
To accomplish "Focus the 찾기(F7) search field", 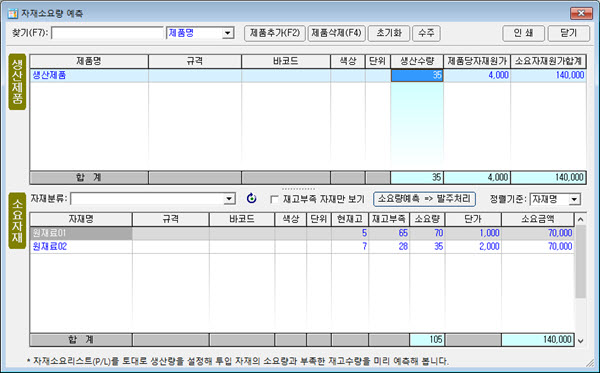I will [108, 33].
